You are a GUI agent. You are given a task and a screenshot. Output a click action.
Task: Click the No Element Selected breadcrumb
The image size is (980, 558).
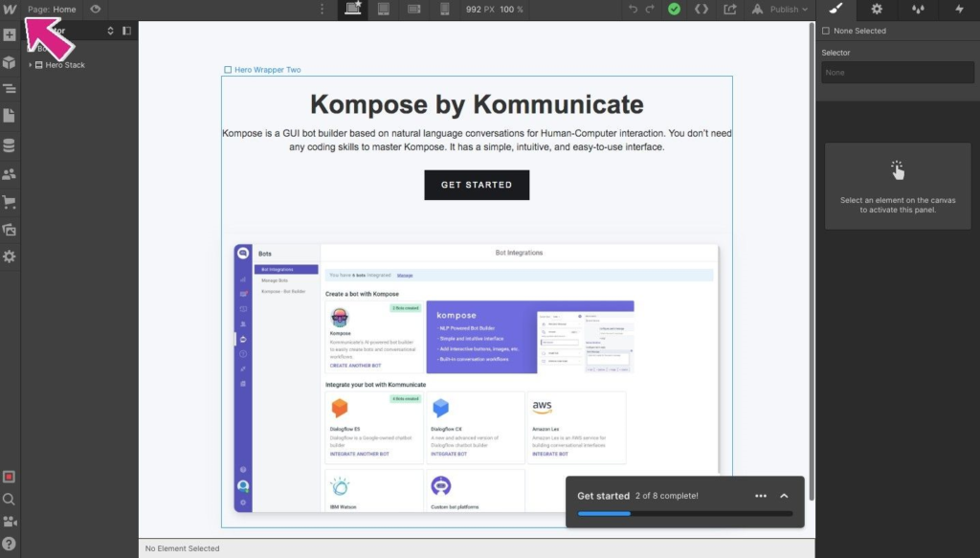pyautogui.click(x=183, y=548)
